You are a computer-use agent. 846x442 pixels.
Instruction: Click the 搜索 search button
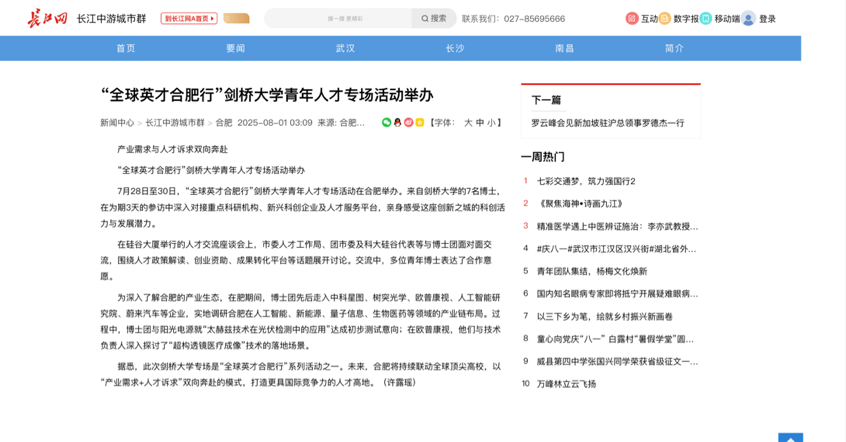(434, 18)
